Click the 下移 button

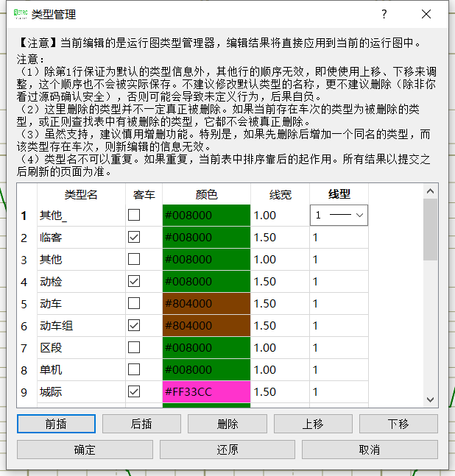[398, 424]
